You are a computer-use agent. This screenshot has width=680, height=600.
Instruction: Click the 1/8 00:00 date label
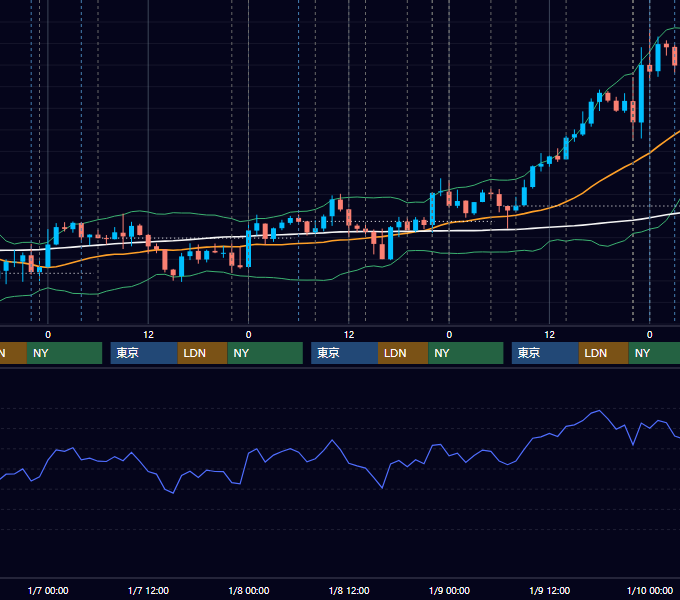pyautogui.click(x=248, y=590)
